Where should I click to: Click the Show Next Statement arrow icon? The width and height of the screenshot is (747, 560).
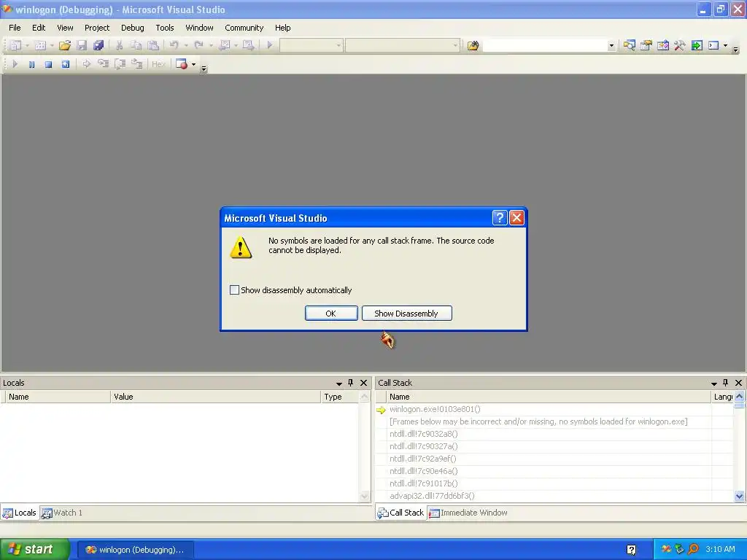[86, 64]
